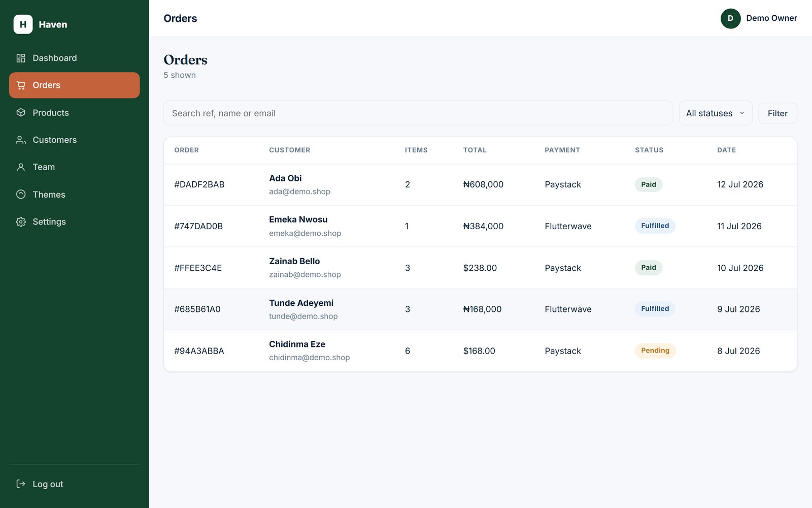The image size is (812, 508).
Task: Click customer name Tunde Adeyemi
Action: click(x=301, y=303)
